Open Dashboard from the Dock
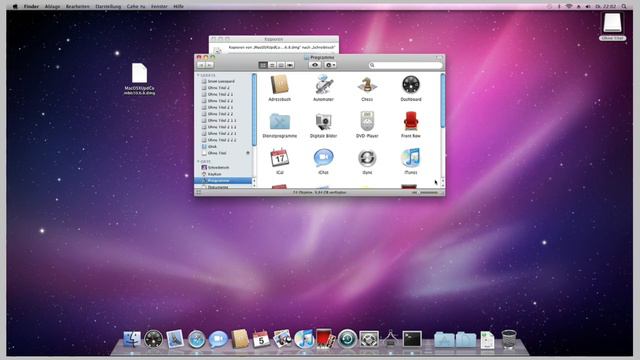Viewport: 640px width, 360px height. pyautogui.click(x=153, y=339)
